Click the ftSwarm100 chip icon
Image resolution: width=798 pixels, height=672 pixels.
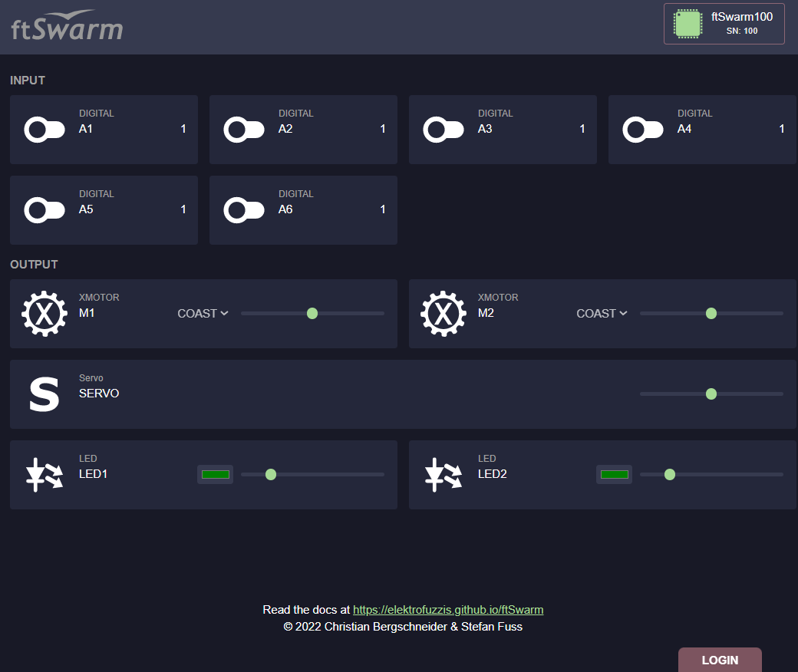pos(687,23)
